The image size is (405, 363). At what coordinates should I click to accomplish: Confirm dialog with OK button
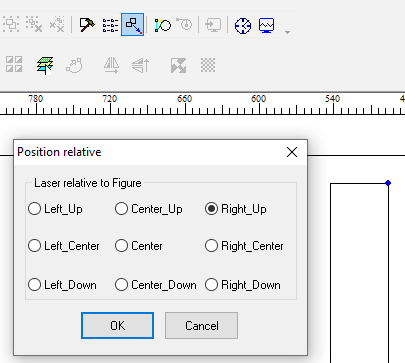pos(118,325)
